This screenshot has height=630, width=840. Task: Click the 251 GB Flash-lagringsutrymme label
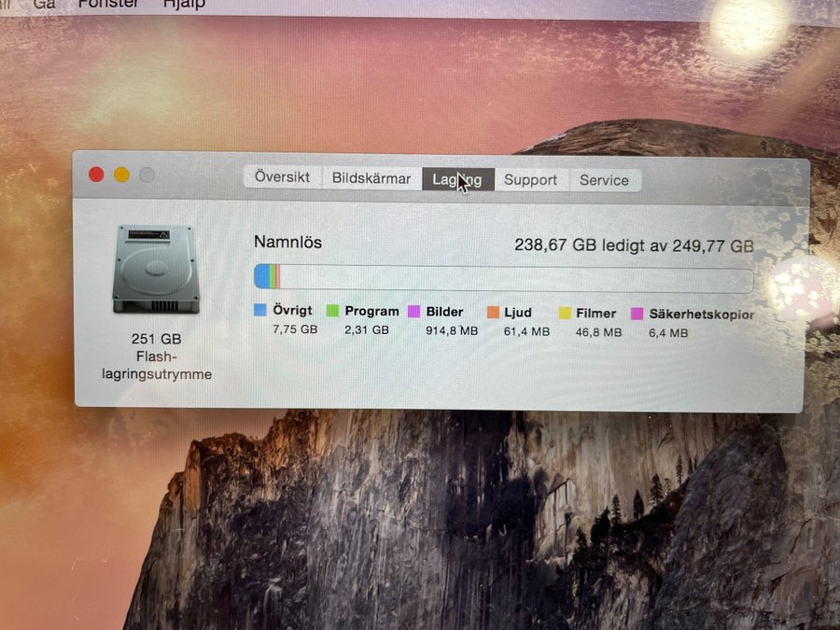[x=157, y=357]
